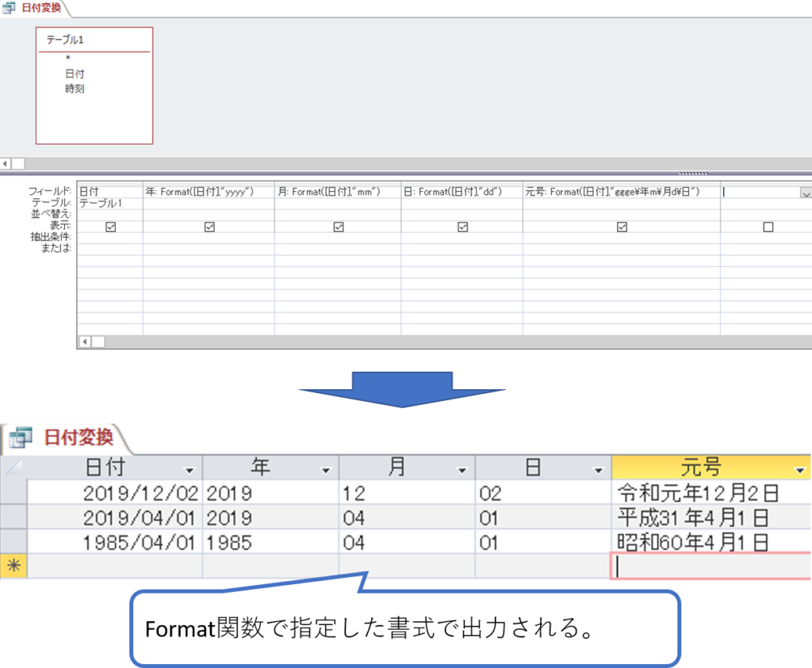Open the 年 column header dropdown
This screenshot has height=668, width=812.
(326, 471)
